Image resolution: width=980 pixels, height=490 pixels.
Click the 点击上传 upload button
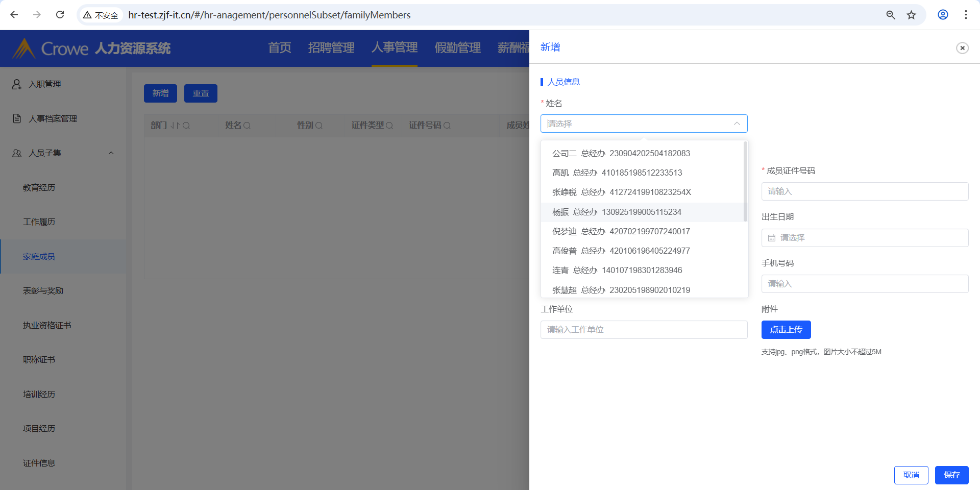click(786, 330)
